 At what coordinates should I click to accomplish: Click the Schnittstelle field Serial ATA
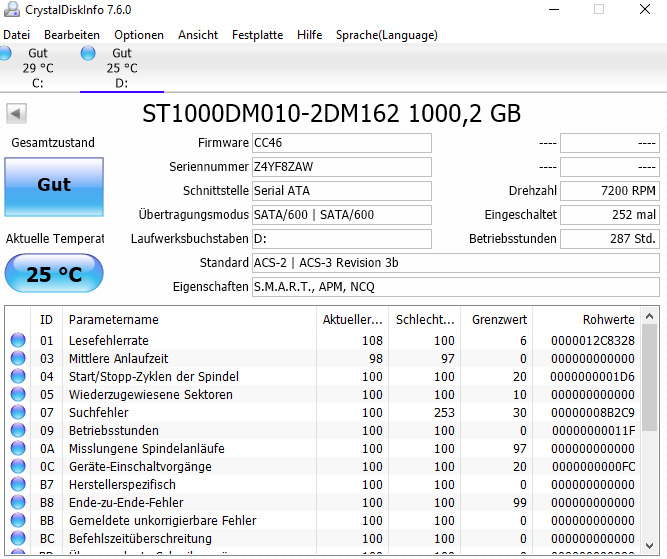(342, 191)
